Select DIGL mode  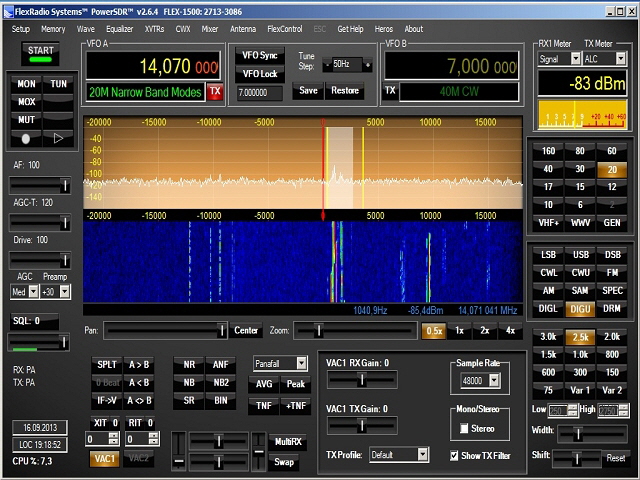(x=548, y=309)
